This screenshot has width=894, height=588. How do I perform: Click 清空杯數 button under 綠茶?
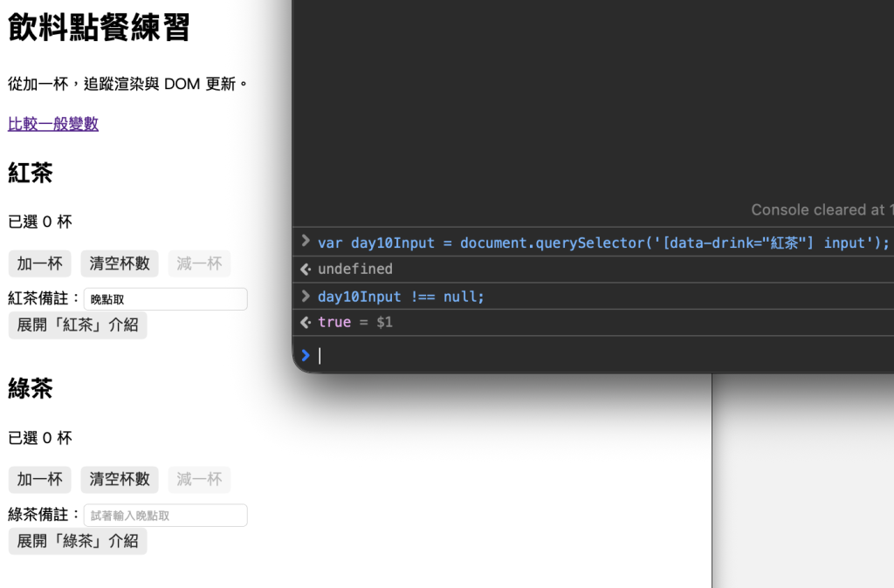[120, 479]
